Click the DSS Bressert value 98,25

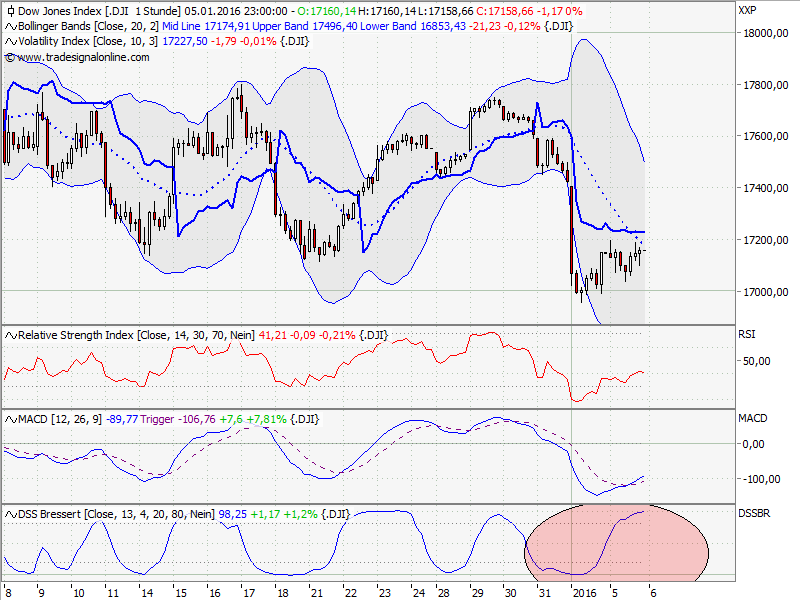pyautogui.click(x=233, y=514)
